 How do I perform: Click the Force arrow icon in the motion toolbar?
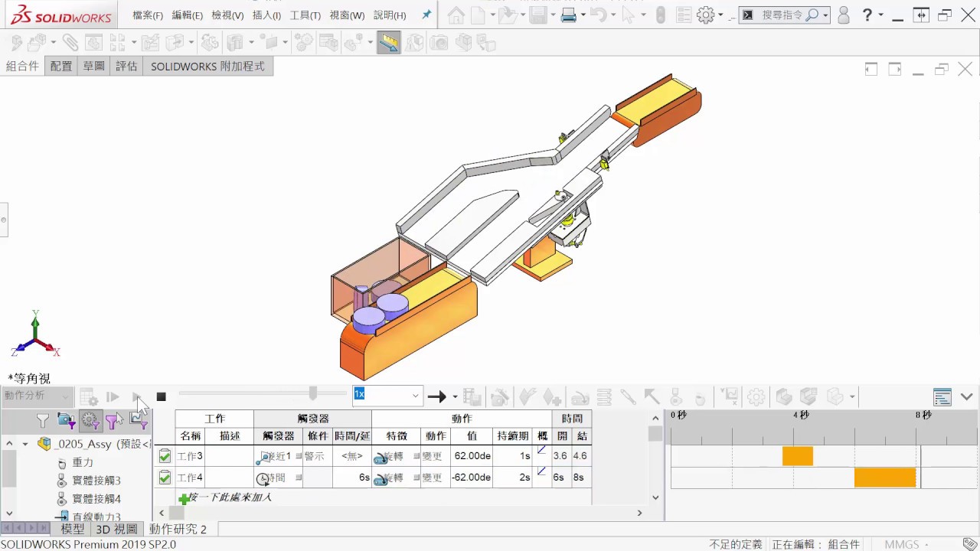pos(652,396)
